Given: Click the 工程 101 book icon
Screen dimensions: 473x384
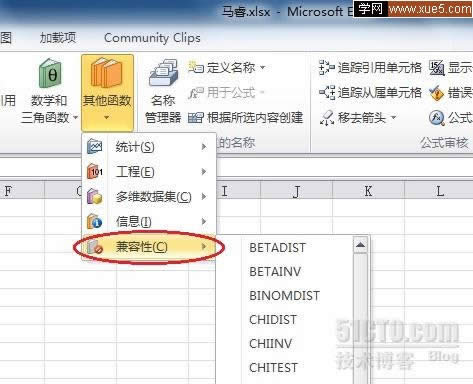Looking at the screenshot, I should point(95,171).
